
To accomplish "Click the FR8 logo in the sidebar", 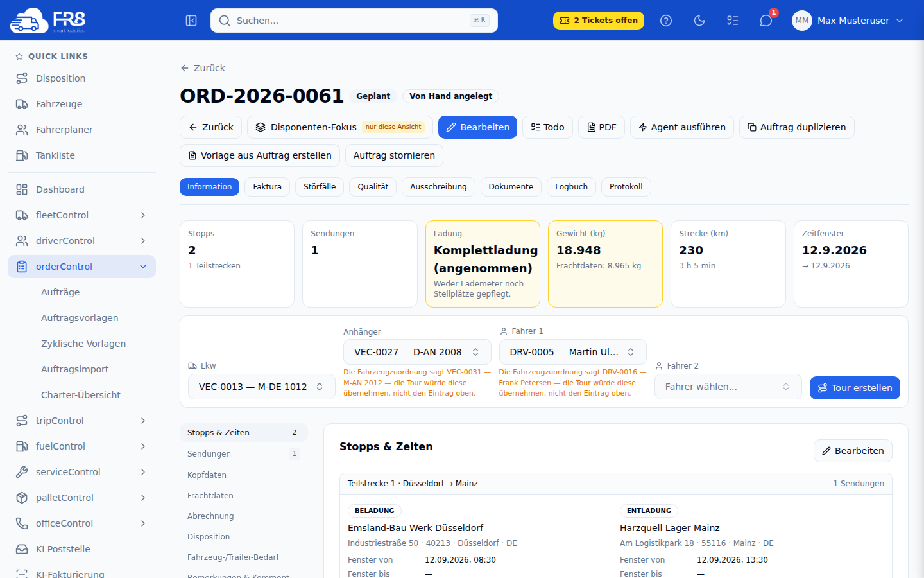I will coord(48,21).
